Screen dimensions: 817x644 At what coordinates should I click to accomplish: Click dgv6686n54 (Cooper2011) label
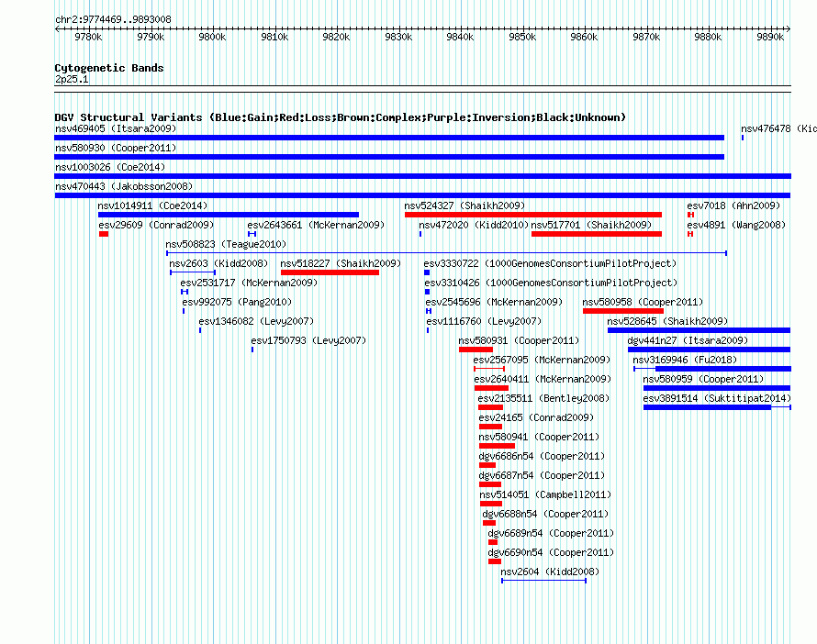(542, 456)
